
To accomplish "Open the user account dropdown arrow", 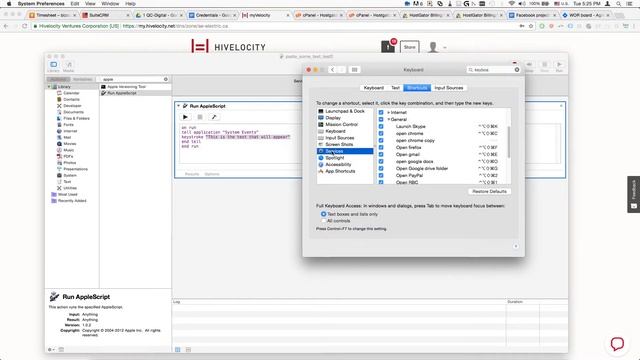I will point(444,48).
